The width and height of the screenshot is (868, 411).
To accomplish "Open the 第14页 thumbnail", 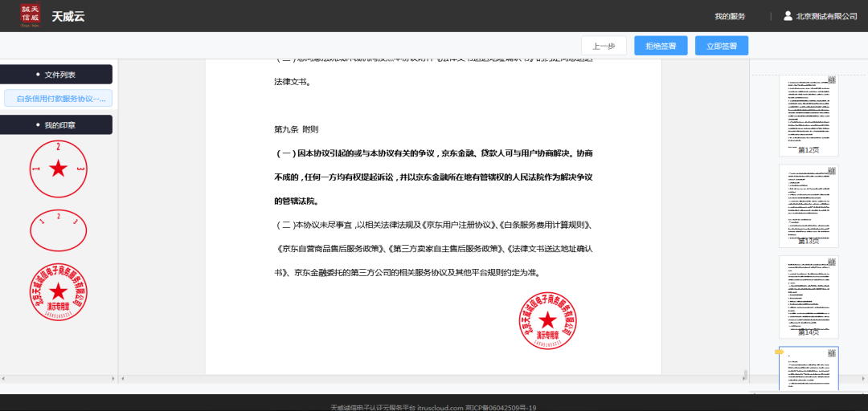I will pyautogui.click(x=809, y=297).
